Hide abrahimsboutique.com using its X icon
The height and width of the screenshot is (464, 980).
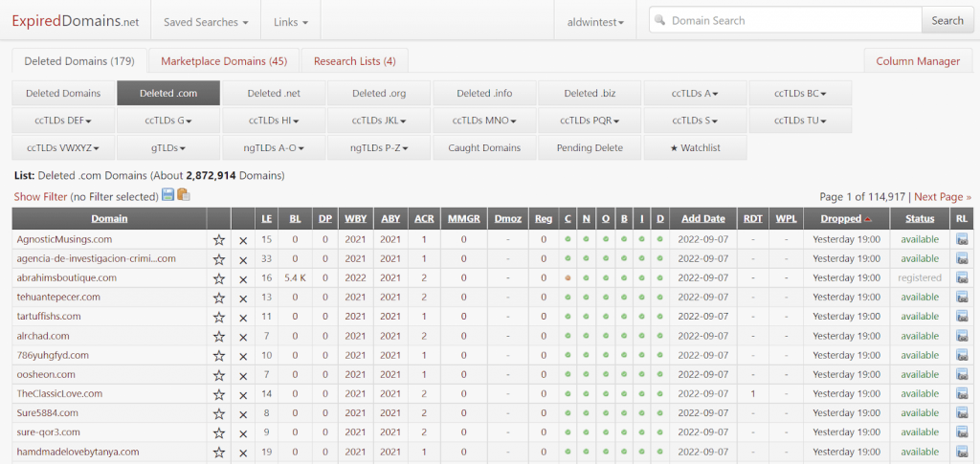(243, 278)
